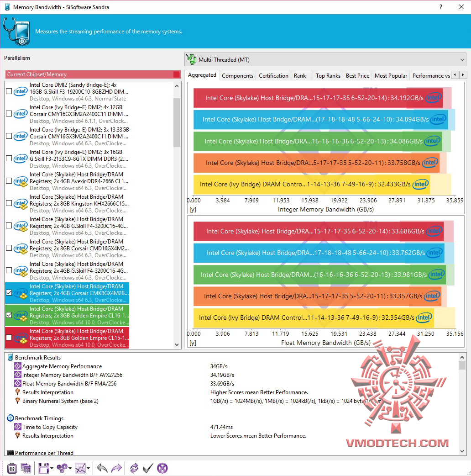Click Intel logo on 34.894GB/s blue bar
471x476 pixels.
pyautogui.click(x=439, y=119)
